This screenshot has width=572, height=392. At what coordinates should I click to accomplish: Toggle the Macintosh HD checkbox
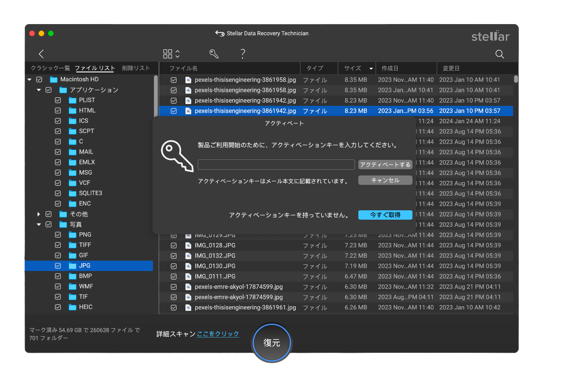pos(39,79)
